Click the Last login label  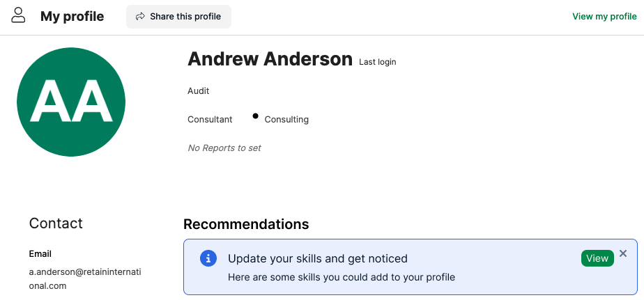point(378,62)
